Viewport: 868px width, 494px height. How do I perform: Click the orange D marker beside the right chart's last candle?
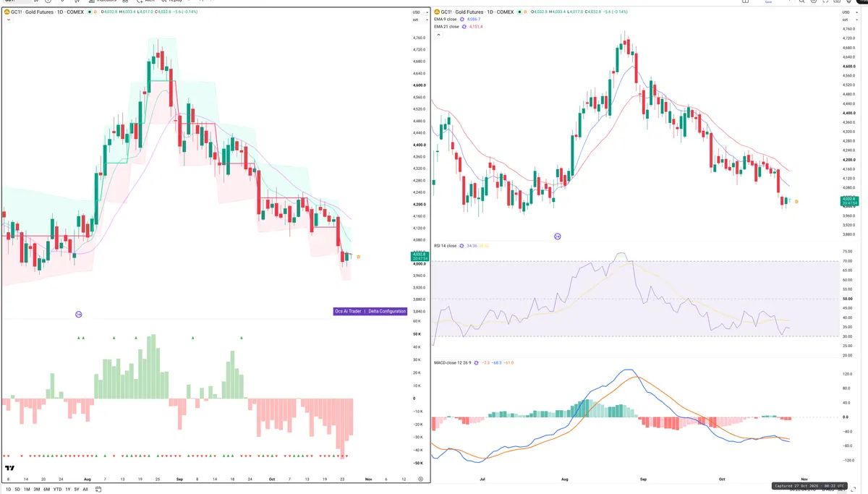pos(796,201)
